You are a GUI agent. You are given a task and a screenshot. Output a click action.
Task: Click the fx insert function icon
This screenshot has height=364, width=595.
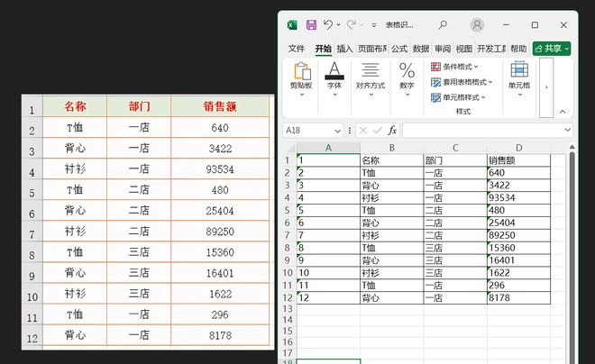[392, 131]
